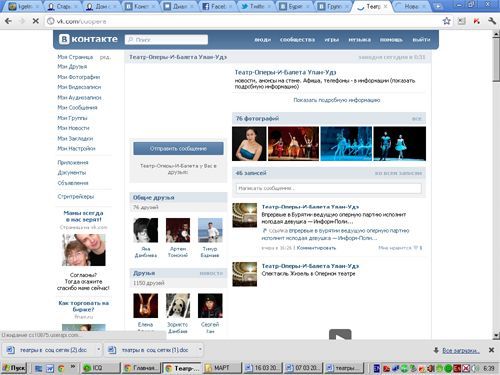This screenshot has height=375, width=500.
Task: Click все link in photos header
Action: tap(417, 119)
